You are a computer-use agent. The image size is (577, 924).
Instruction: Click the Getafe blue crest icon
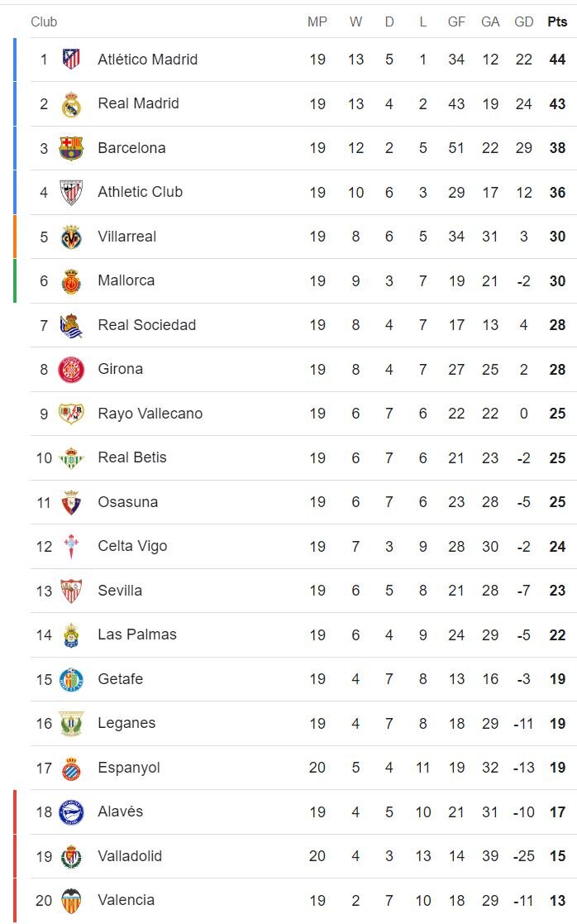71,679
